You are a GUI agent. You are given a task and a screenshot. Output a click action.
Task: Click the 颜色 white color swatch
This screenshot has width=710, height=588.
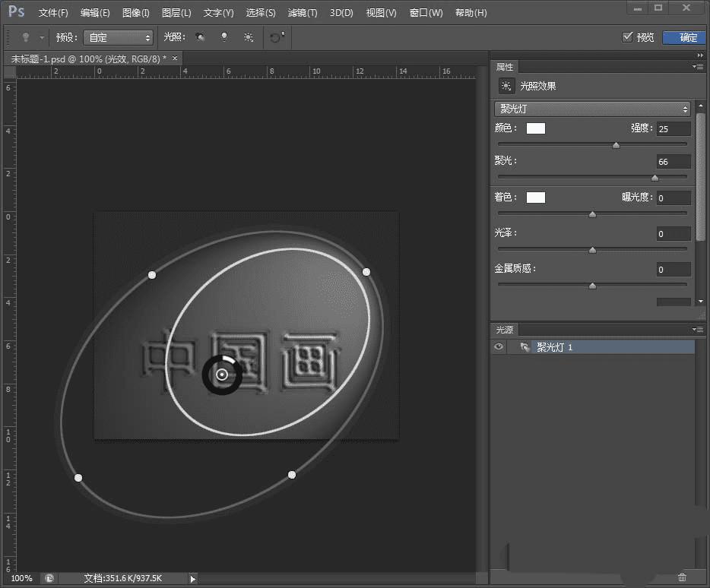point(536,128)
